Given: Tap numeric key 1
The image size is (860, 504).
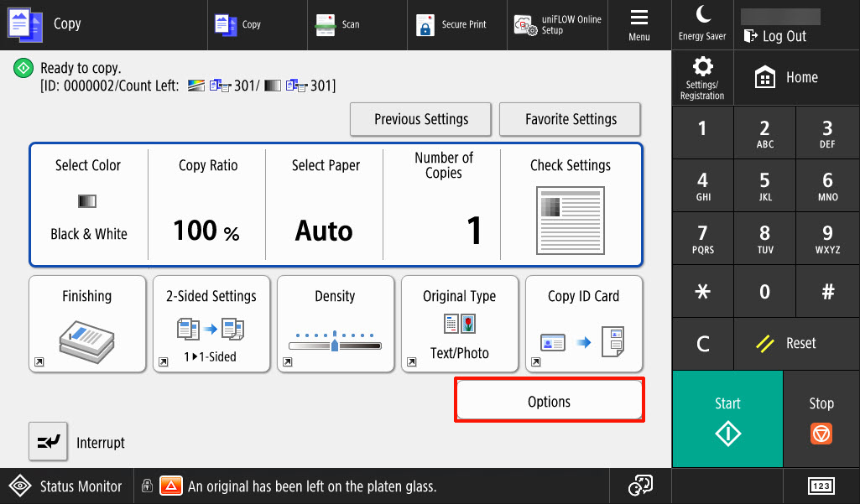Looking at the screenshot, I should pos(702,132).
